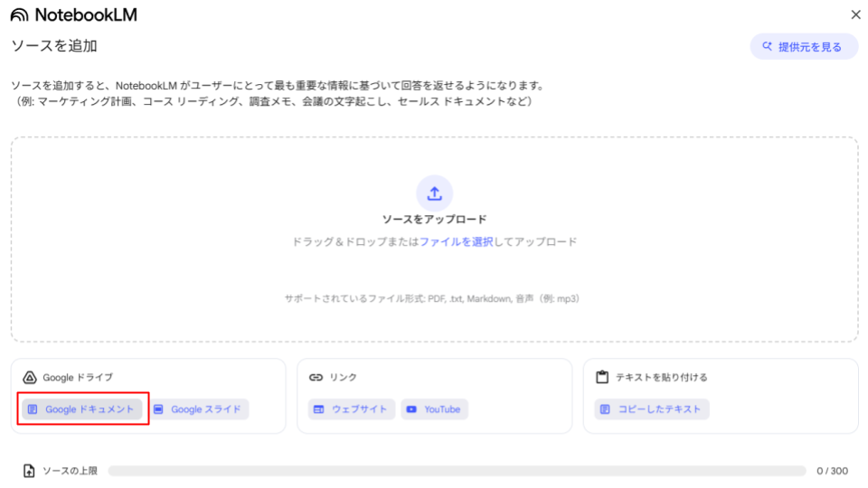Click the 0 / 300 counter
The width and height of the screenshot is (868, 488).
[832, 471]
